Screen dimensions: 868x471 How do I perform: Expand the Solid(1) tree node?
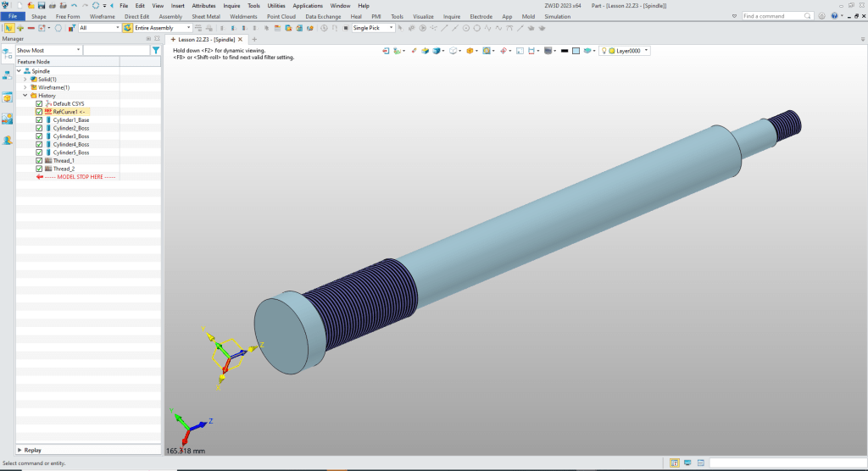coord(25,80)
